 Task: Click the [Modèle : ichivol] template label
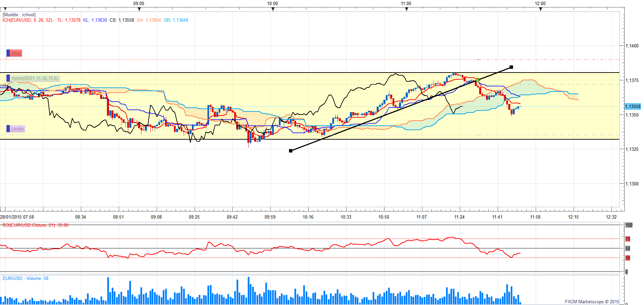(19, 15)
